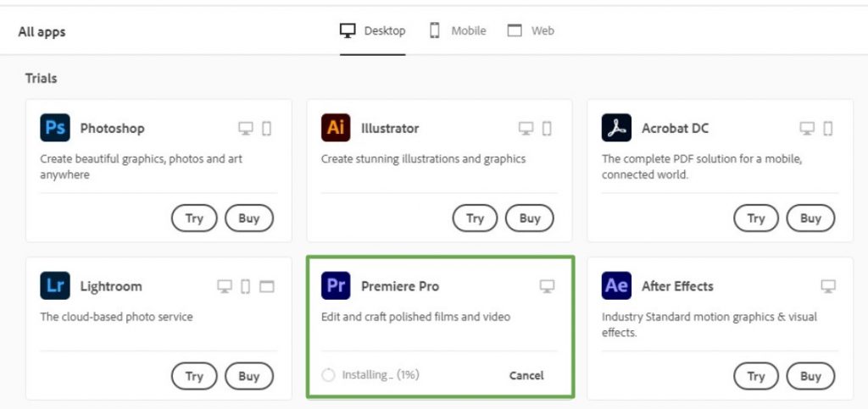Screen dimensions: 868x409
Task: Click Acrobat DC's mobile platform icon
Action: (828, 129)
